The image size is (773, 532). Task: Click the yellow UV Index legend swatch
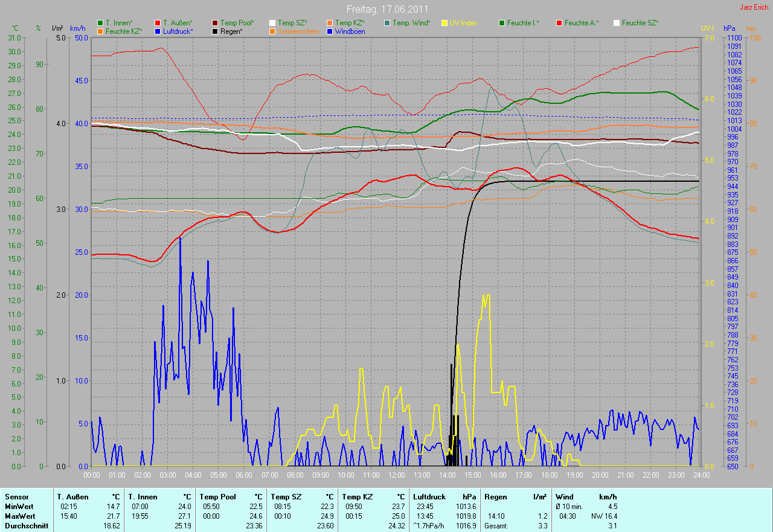click(x=444, y=23)
